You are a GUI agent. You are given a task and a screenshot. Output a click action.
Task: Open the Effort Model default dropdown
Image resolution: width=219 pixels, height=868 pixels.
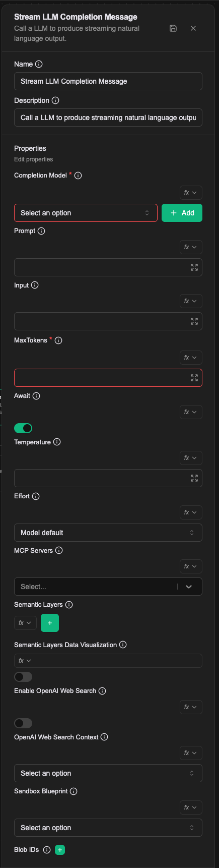pos(108,533)
